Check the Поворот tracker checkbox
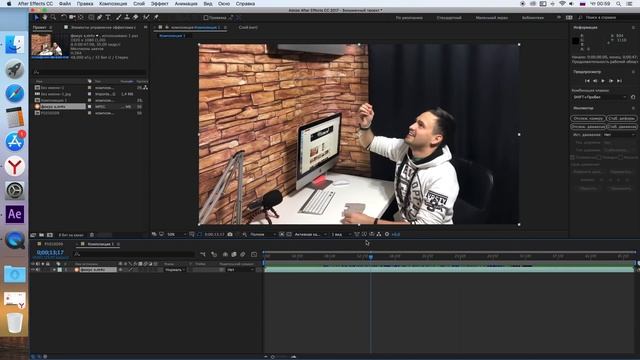Viewport: 640px width, 360px height. (599, 157)
